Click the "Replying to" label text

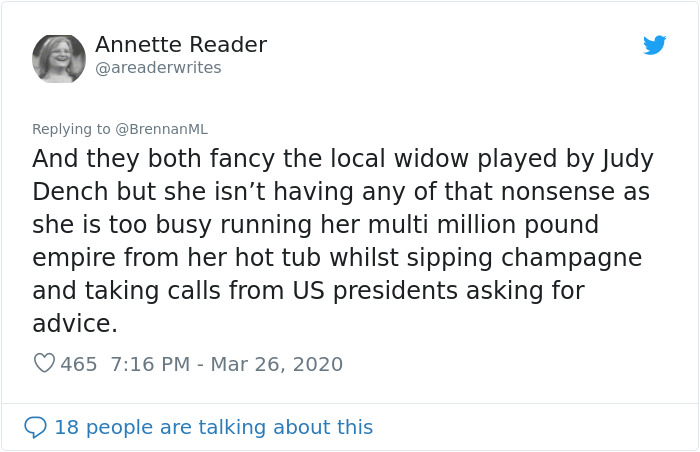72,129
